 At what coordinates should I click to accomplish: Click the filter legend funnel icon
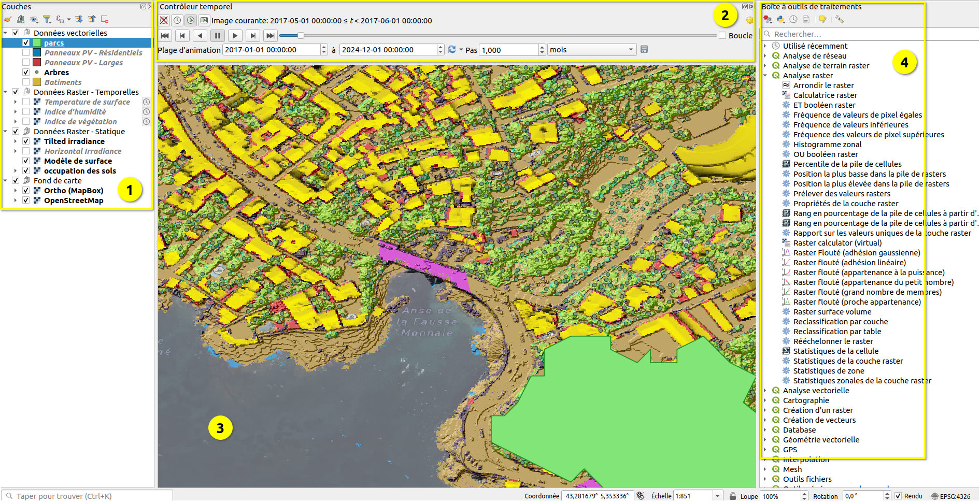click(x=47, y=19)
